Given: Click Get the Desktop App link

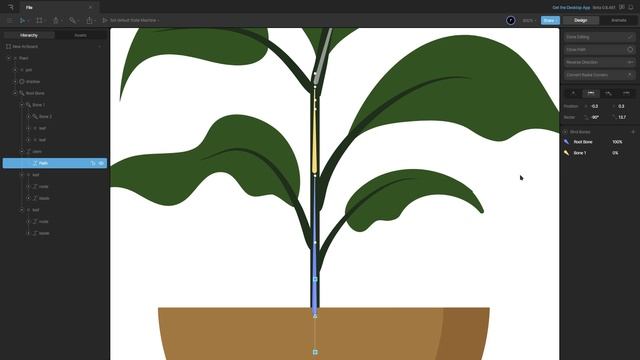Looking at the screenshot, I should pyautogui.click(x=571, y=7).
